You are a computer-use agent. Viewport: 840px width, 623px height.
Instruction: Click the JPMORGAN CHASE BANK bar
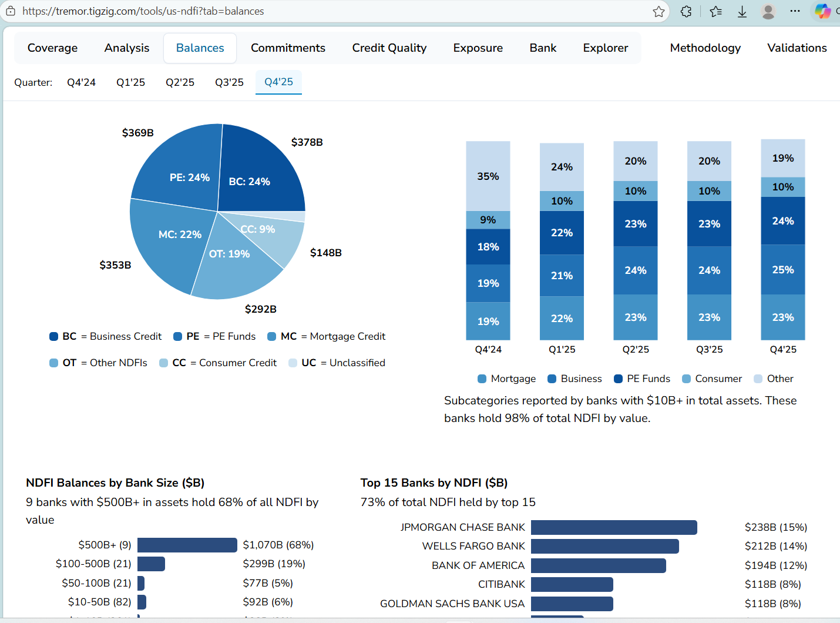614,527
